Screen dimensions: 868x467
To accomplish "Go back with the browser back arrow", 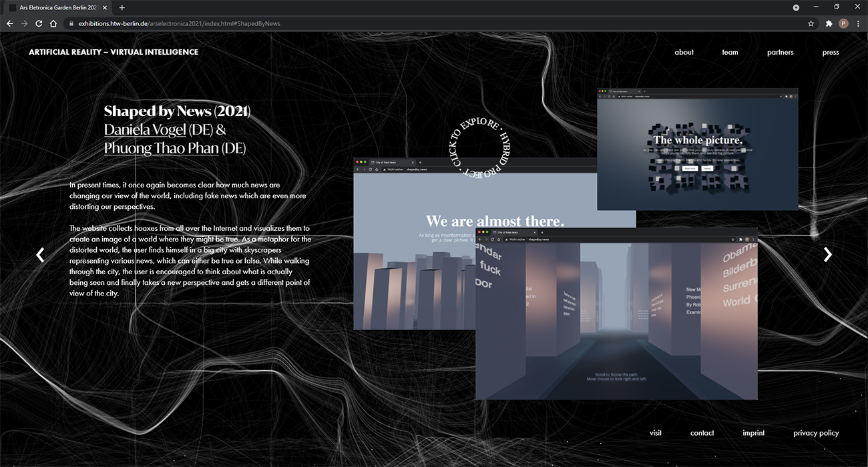I will point(9,23).
